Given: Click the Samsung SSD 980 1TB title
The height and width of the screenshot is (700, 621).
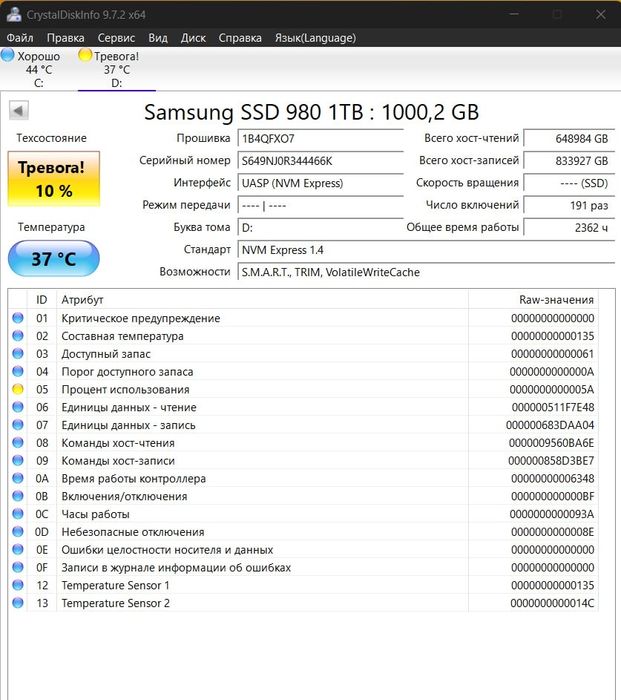Looking at the screenshot, I should (x=311, y=112).
